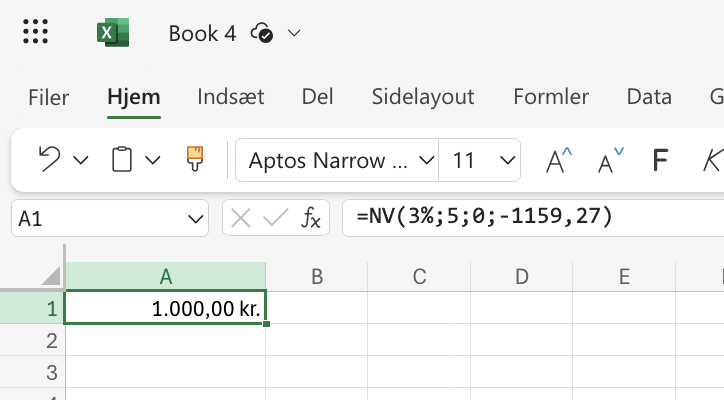Open the font size 11 dropdown
The height and width of the screenshot is (400, 724).
[480, 160]
